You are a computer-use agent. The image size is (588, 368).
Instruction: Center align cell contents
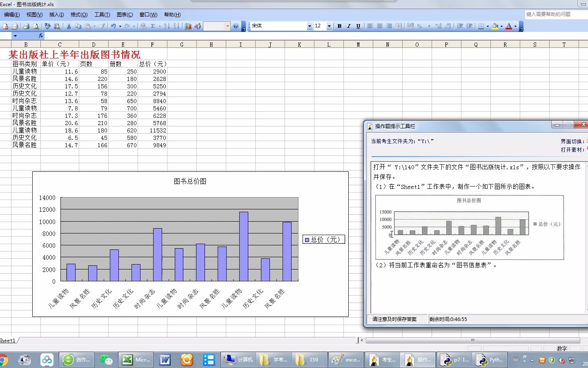tap(380, 26)
